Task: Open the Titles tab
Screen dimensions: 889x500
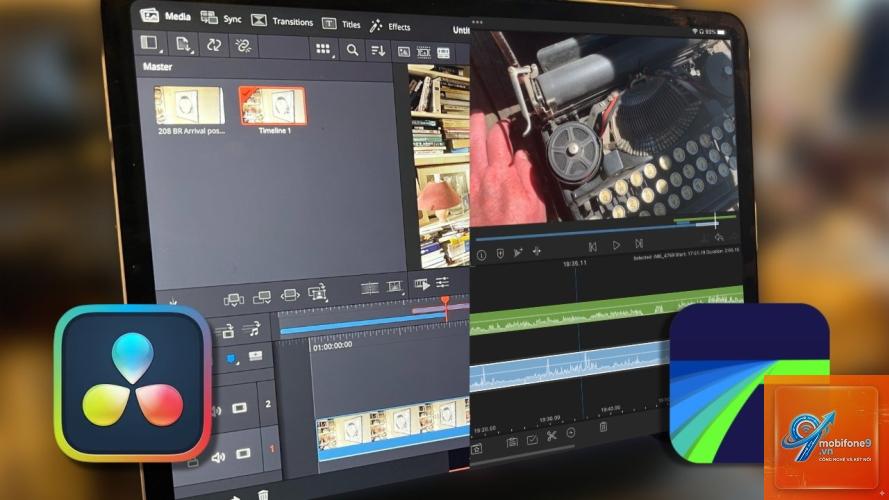Action: point(341,24)
